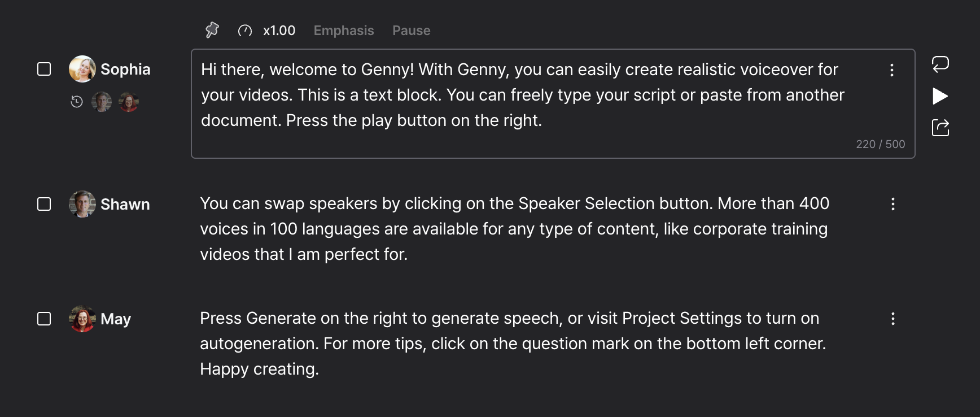Click the recent speakers history icon
The width and height of the screenshot is (980, 417).
(77, 102)
